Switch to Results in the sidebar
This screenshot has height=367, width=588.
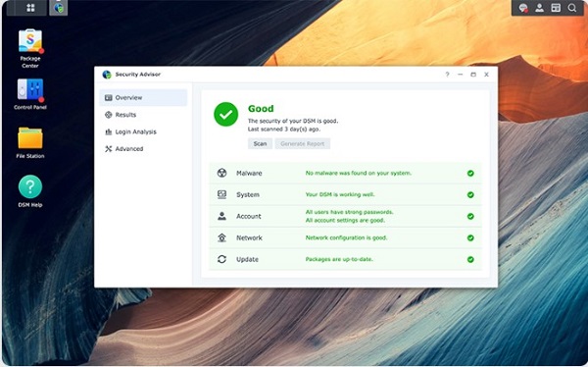143,115
